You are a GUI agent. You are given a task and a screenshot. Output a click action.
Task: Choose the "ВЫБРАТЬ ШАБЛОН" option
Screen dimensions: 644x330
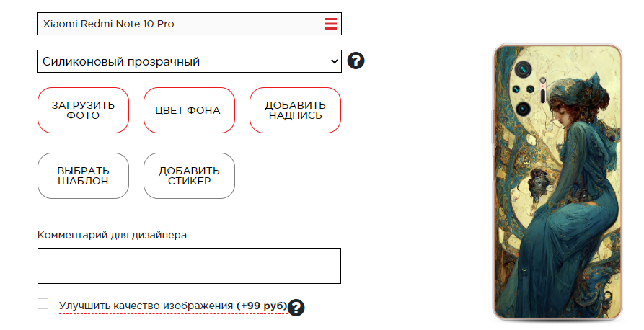tap(83, 176)
